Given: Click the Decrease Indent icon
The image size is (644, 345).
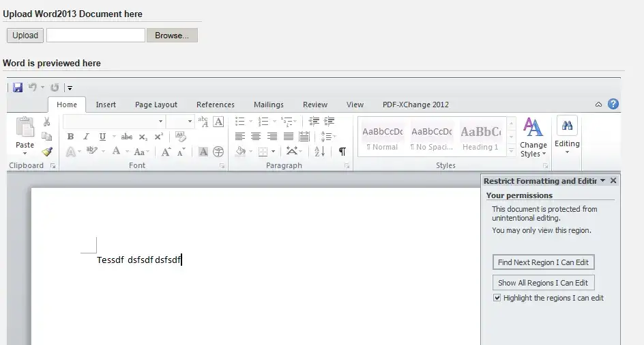Looking at the screenshot, I should point(314,121).
